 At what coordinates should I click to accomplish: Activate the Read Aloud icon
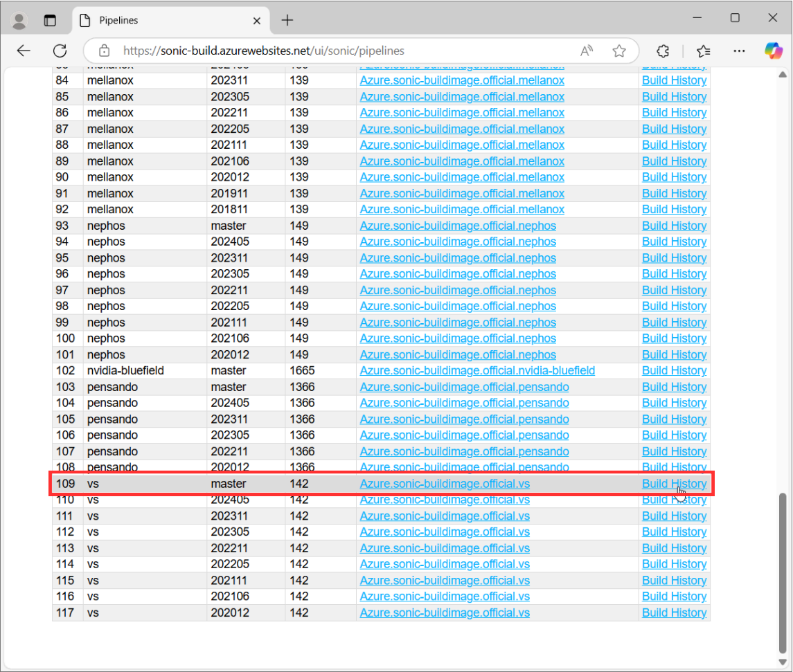click(x=586, y=51)
